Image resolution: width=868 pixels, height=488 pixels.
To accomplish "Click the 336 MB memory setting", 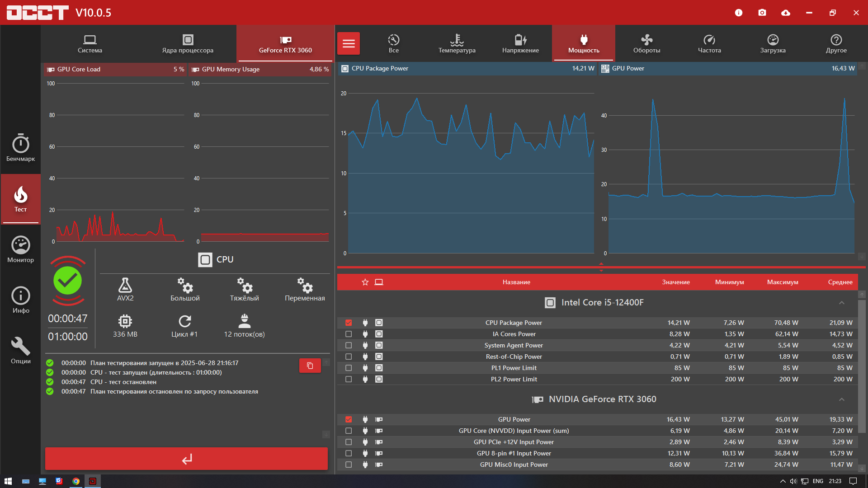I will (x=125, y=326).
